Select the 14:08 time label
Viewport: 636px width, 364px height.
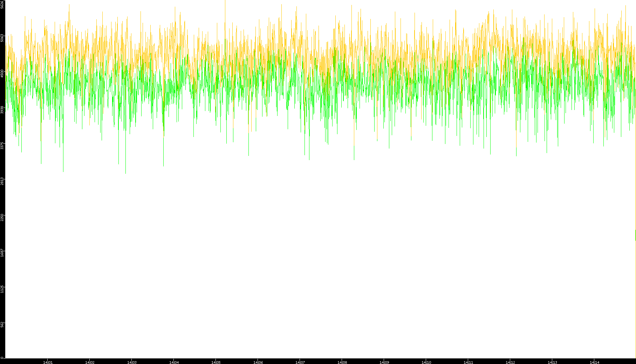342,362
